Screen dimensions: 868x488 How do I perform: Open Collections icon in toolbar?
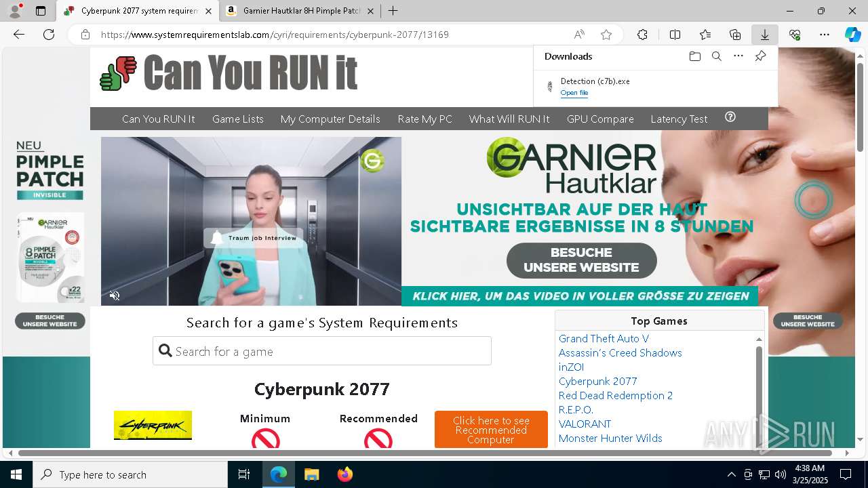click(735, 35)
